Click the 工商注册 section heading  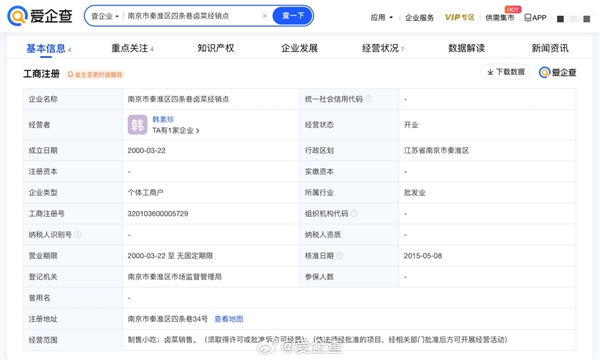[41, 74]
